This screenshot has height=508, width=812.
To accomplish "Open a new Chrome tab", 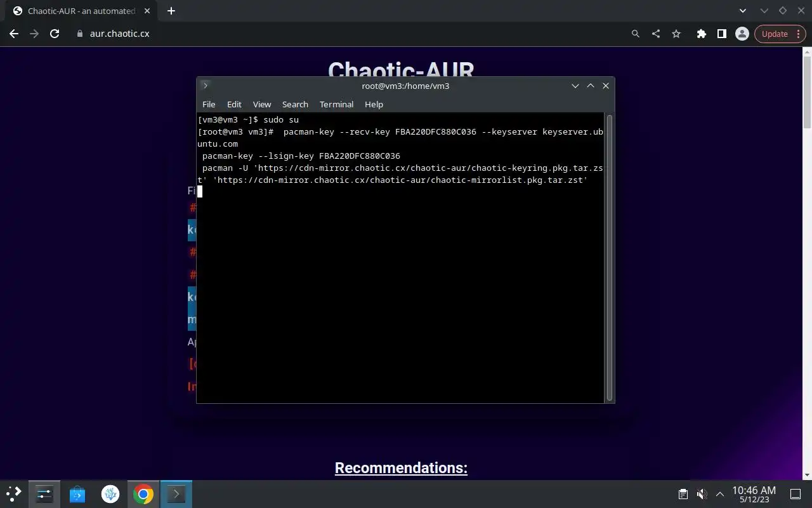I will 171,11.
